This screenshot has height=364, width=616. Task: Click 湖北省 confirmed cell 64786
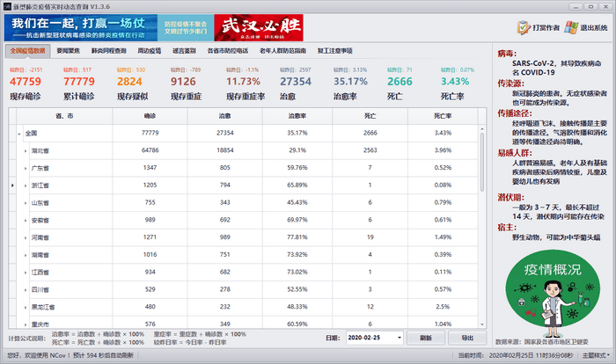150,150
